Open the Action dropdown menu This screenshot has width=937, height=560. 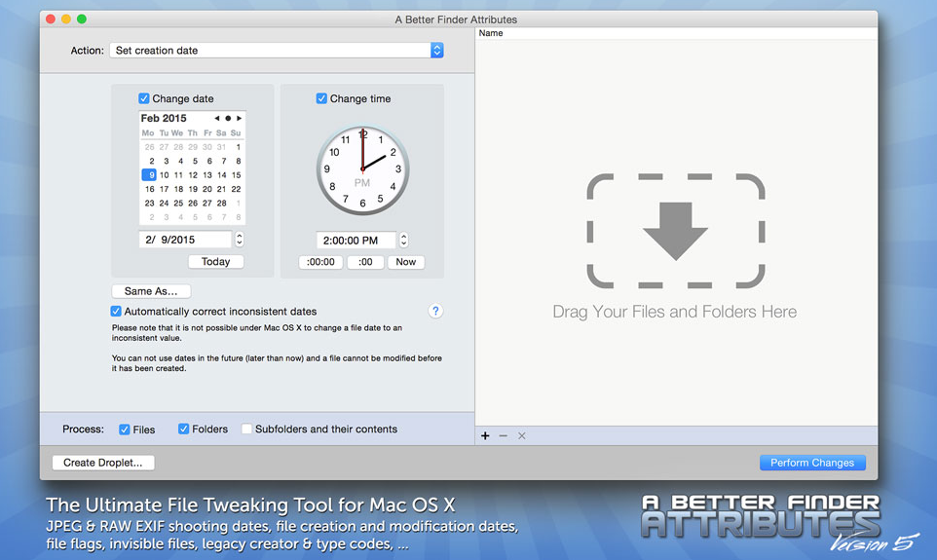point(276,51)
